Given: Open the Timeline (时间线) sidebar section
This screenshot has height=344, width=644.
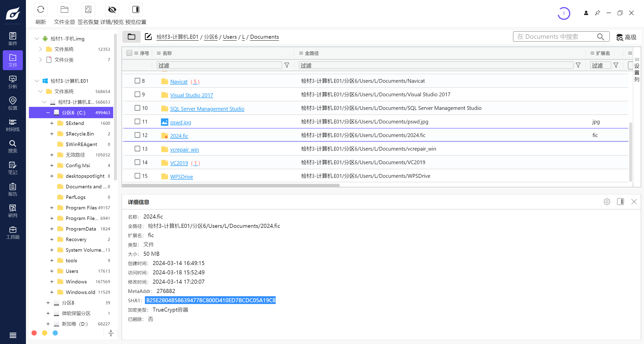Looking at the screenshot, I should (13, 125).
